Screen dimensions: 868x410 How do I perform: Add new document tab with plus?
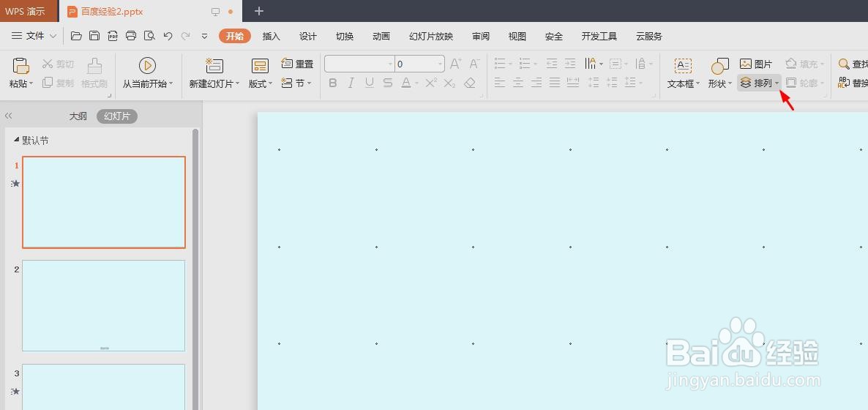258,11
